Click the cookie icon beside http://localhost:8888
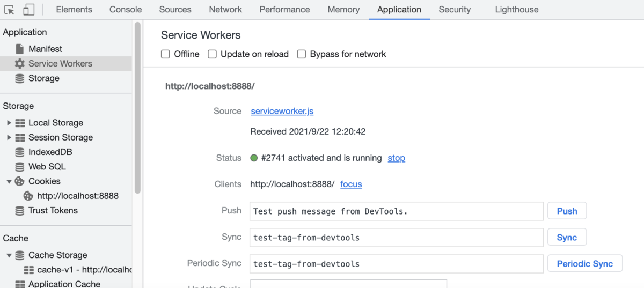The width and height of the screenshot is (644, 288). [28, 196]
